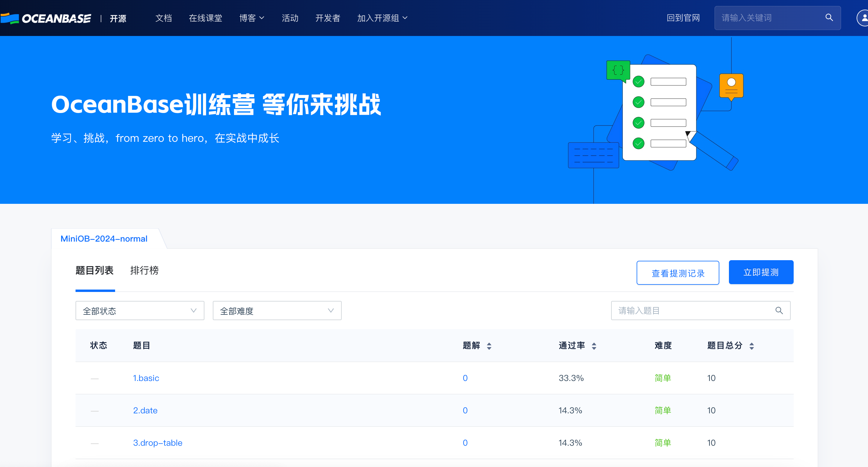Select the MiniOB-2024-normal tab

click(104, 239)
